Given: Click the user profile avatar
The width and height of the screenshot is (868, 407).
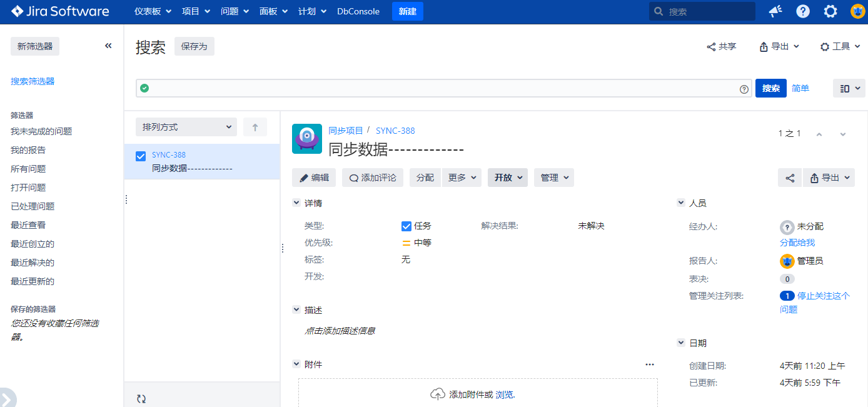Looking at the screenshot, I should tap(857, 11).
